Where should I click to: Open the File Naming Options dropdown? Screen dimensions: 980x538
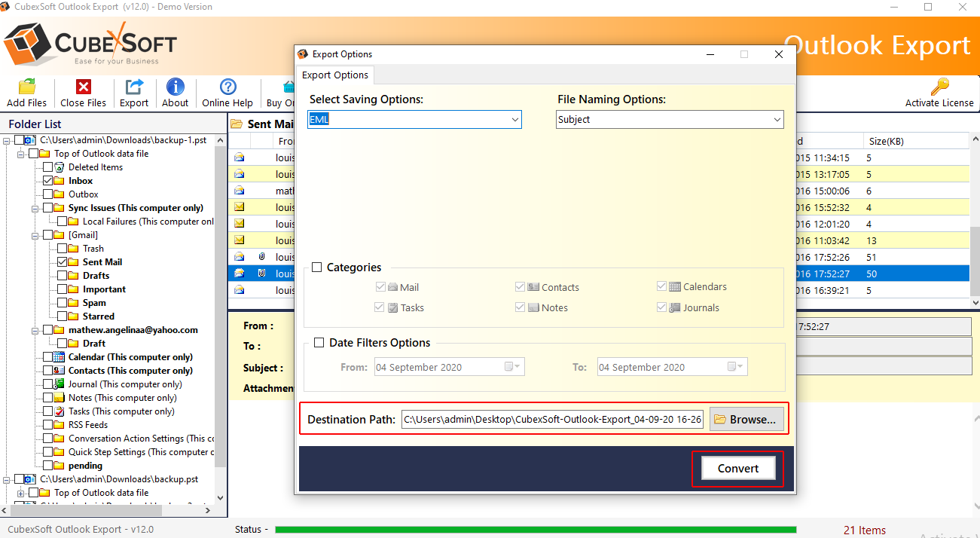tap(670, 120)
